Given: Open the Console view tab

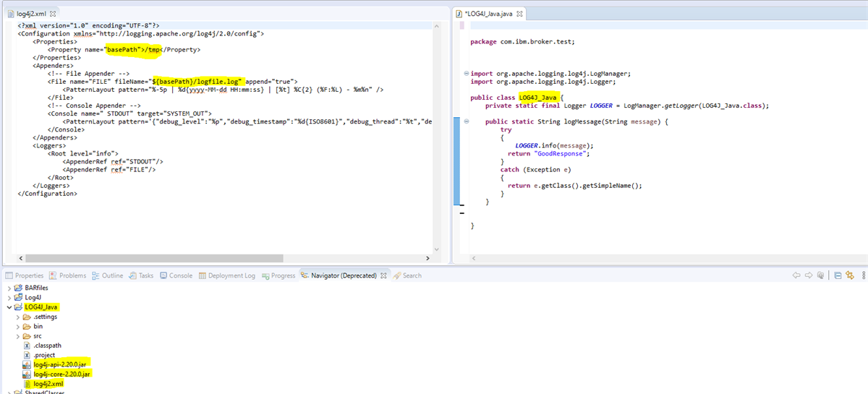Looking at the screenshot, I should point(176,275).
